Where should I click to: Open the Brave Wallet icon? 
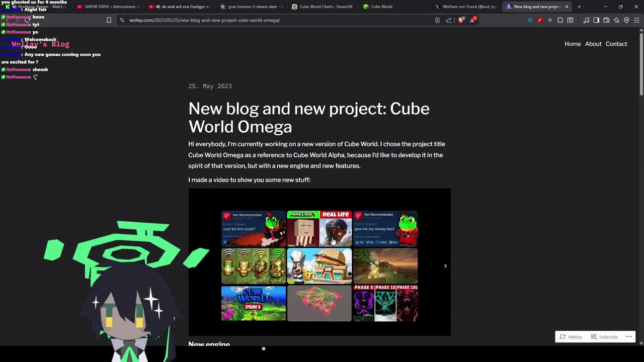click(606, 20)
